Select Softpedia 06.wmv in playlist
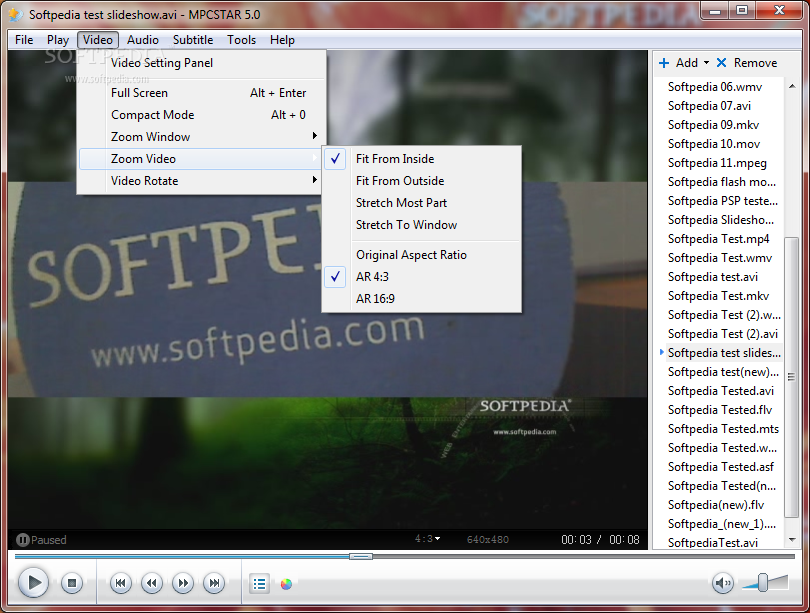Image resolution: width=810 pixels, height=613 pixels. pos(714,87)
